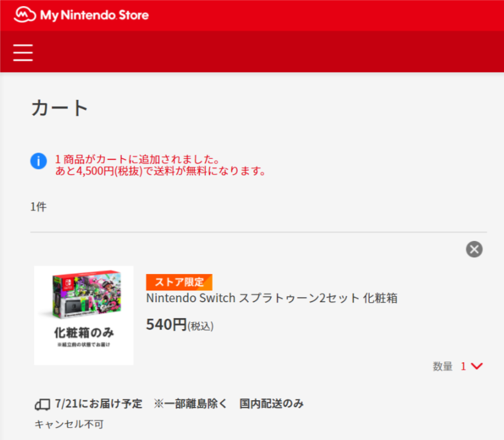Click the My Nintendo cloud logo icon
Image resolution: width=504 pixels, height=440 pixels.
click(x=25, y=15)
